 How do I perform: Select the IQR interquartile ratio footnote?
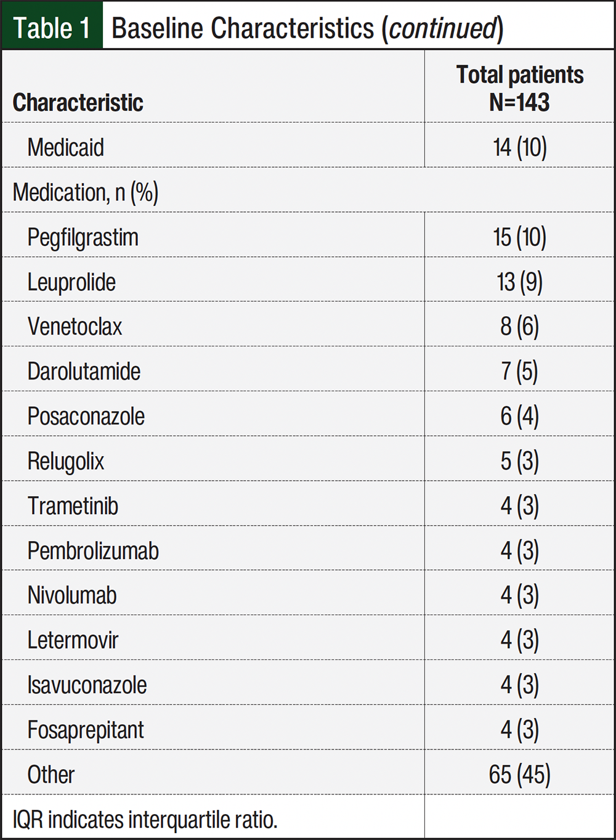pyautogui.click(x=145, y=820)
